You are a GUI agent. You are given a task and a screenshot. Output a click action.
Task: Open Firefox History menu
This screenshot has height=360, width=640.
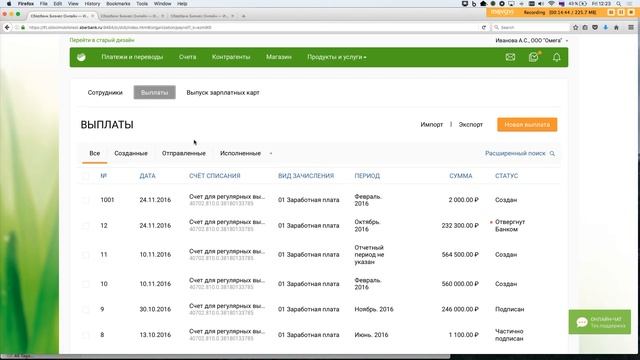click(92, 4)
